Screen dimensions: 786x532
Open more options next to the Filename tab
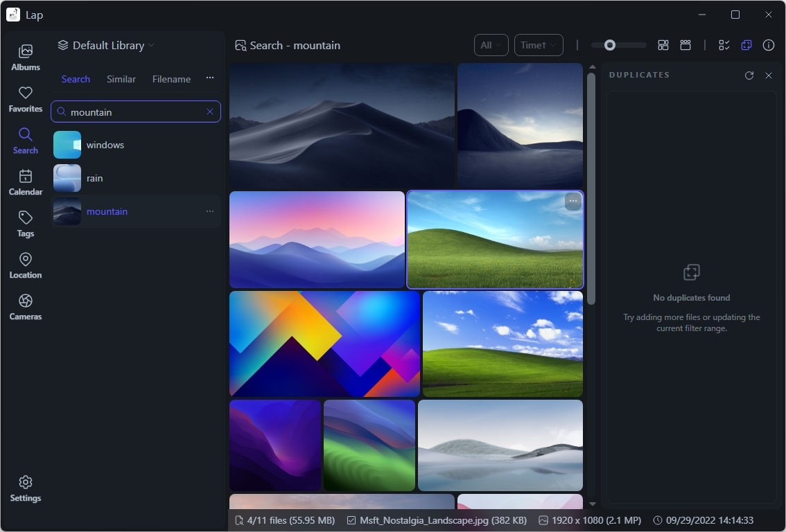210,78
